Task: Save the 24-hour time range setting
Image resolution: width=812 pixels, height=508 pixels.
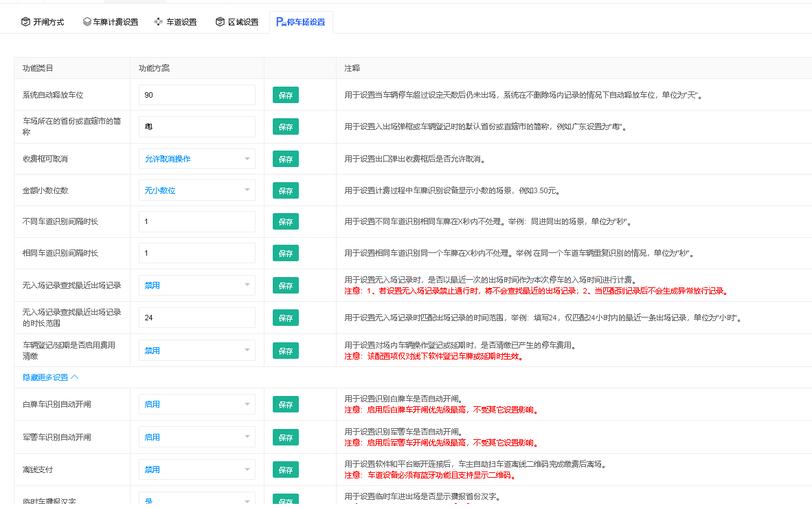Action: [x=286, y=318]
